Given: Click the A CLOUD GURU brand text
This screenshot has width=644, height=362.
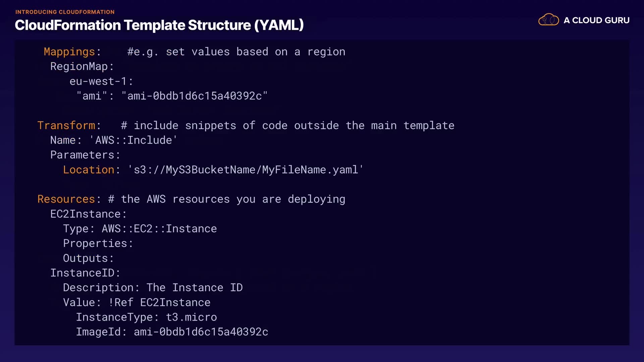Looking at the screenshot, I should click(596, 20).
